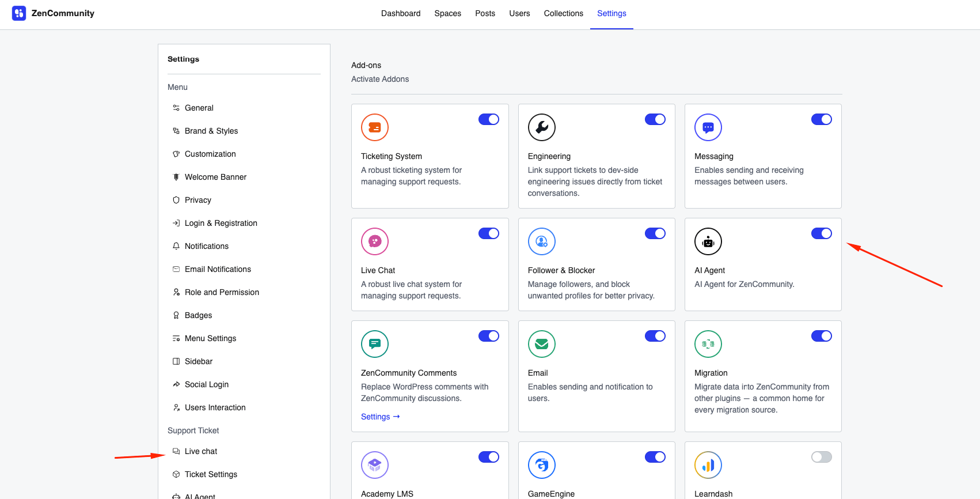980x499 pixels.
Task: Click the Migration addon icon
Action: click(x=708, y=344)
